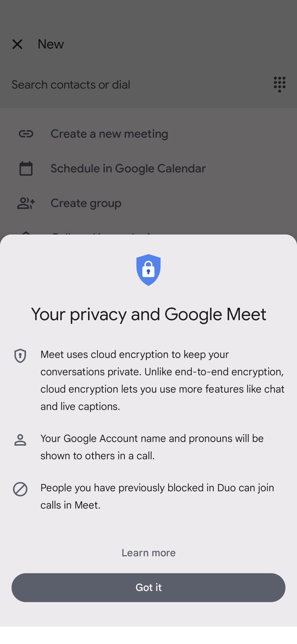Open the Learn more link
297x644 pixels.
[148, 553]
